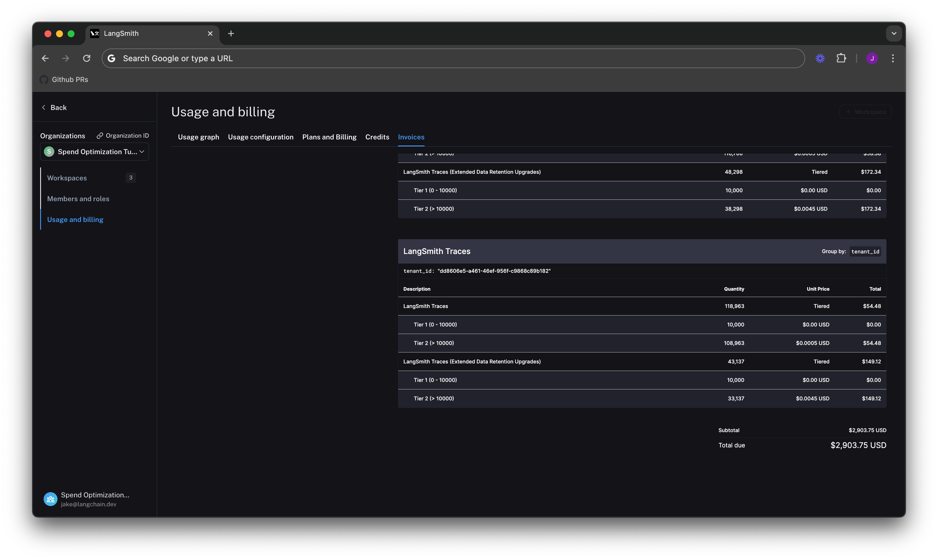Switch to the Plans and Billing tab
Screen dimensions: 938x560
point(329,137)
